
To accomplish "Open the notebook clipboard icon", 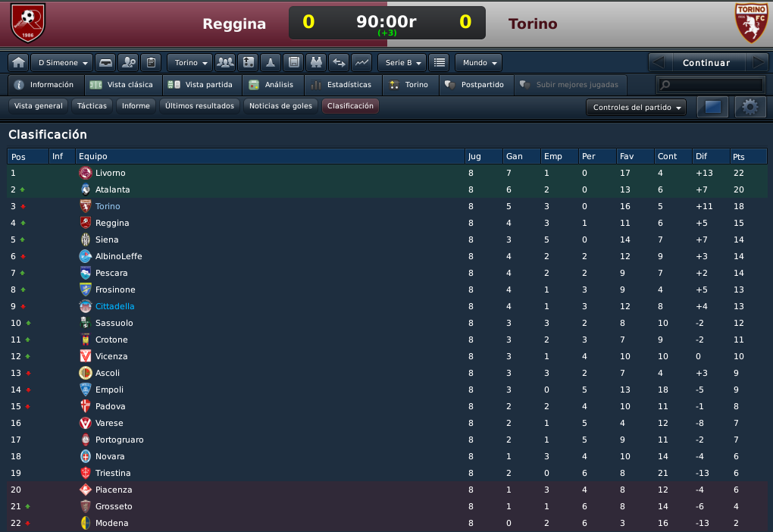I will click(x=152, y=63).
